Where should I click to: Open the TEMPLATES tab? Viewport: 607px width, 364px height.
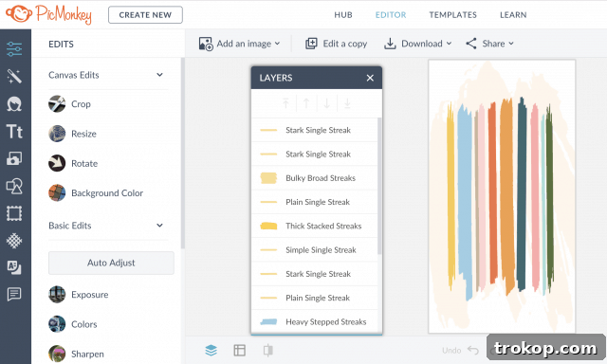(x=453, y=15)
